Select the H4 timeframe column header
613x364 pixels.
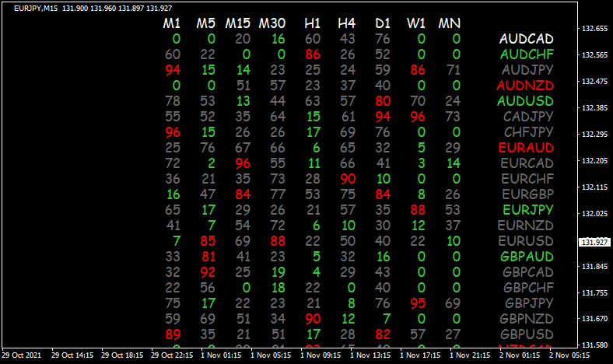(347, 23)
